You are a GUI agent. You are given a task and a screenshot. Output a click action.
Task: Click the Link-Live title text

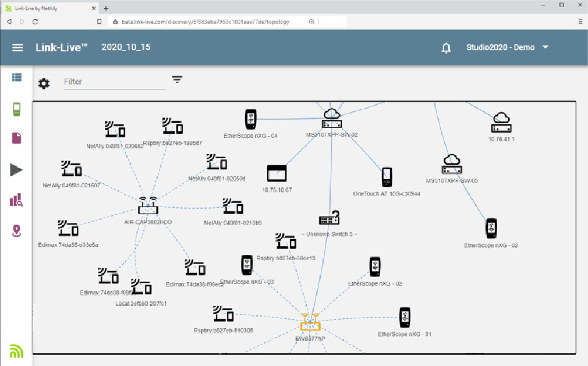[61, 48]
